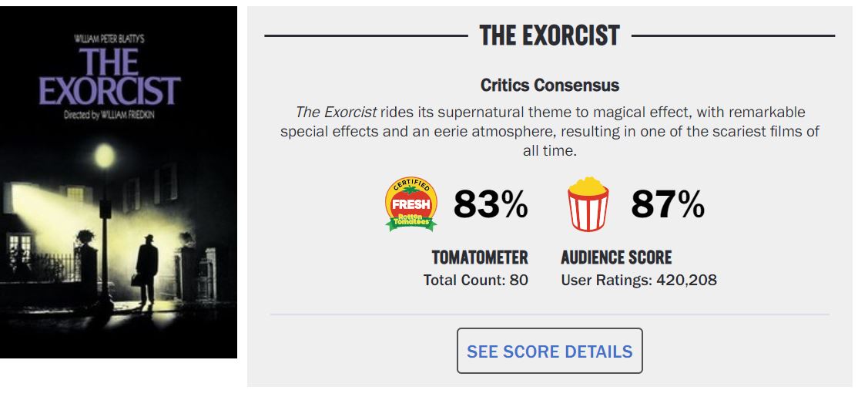
Task: Open the SEE SCORE DETAILS button
Action: [549, 351]
